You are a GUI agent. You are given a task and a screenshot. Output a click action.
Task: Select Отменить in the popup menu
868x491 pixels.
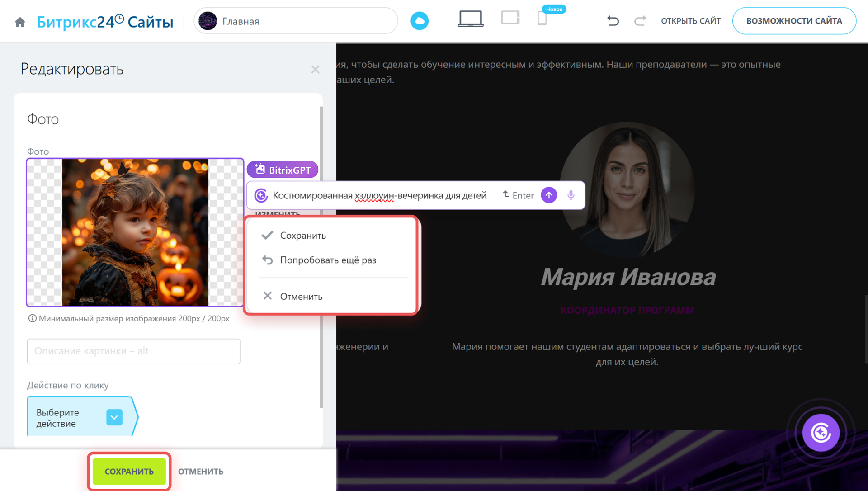pyautogui.click(x=301, y=297)
